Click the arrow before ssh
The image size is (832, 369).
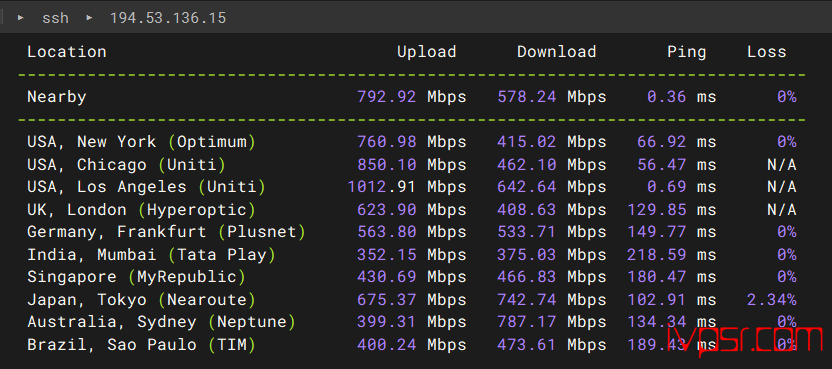21,18
